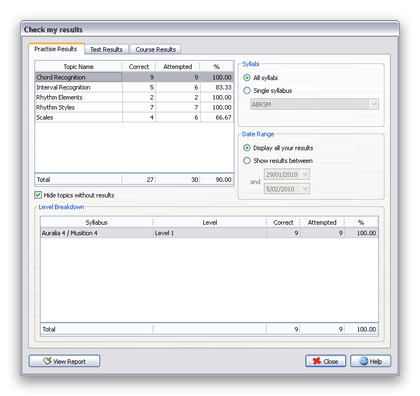The height and width of the screenshot is (396, 420).
Task: Open the Course Results tab
Action: (x=155, y=49)
